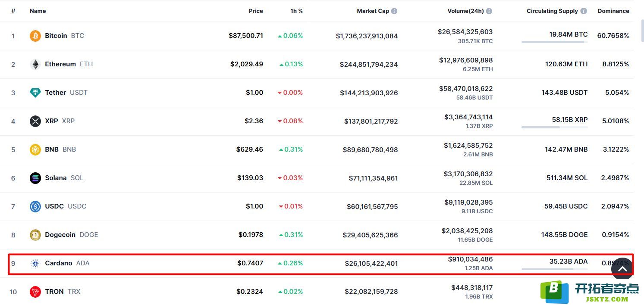Visit the Cardano coin name link
644x305 pixels.
tap(59, 263)
